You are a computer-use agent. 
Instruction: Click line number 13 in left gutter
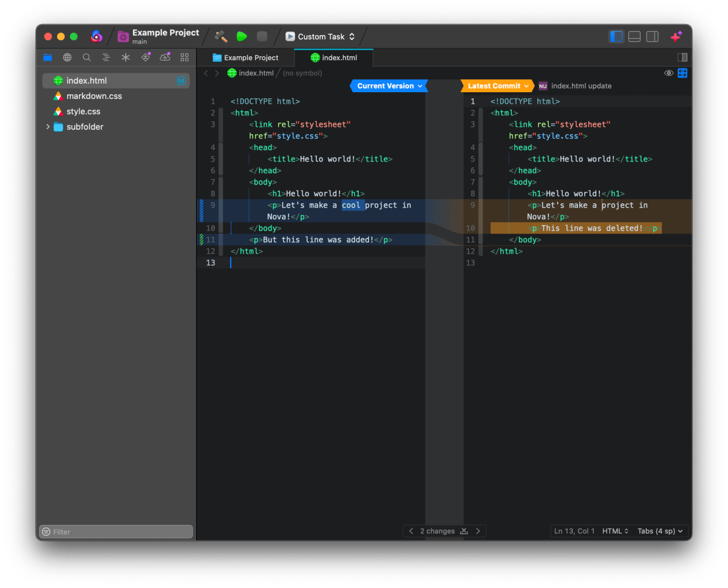click(x=211, y=263)
